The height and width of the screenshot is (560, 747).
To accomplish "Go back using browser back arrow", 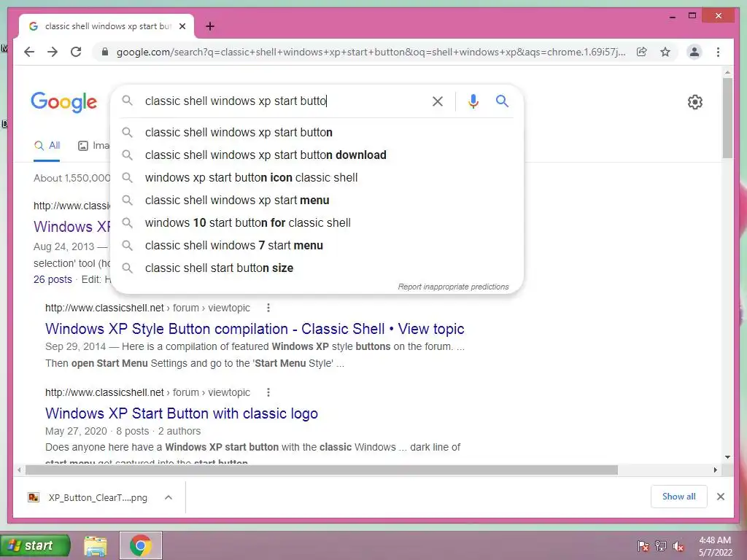I will point(29,52).
